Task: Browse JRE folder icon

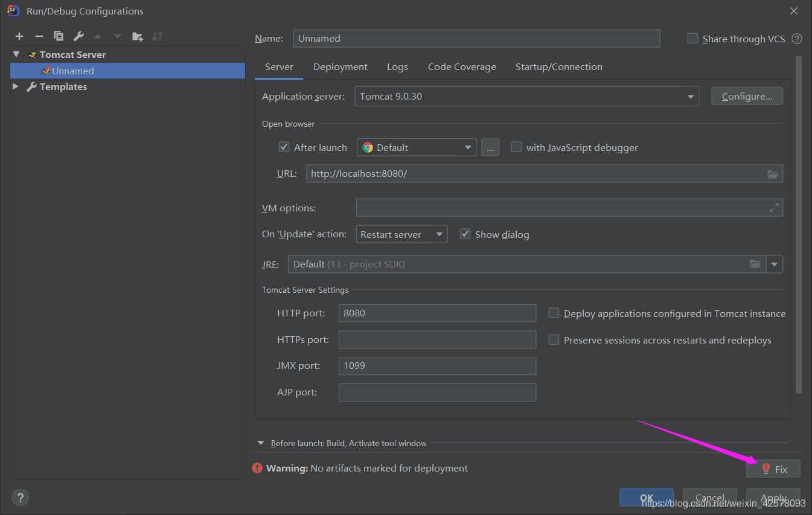Action: [x=755, y=264]
